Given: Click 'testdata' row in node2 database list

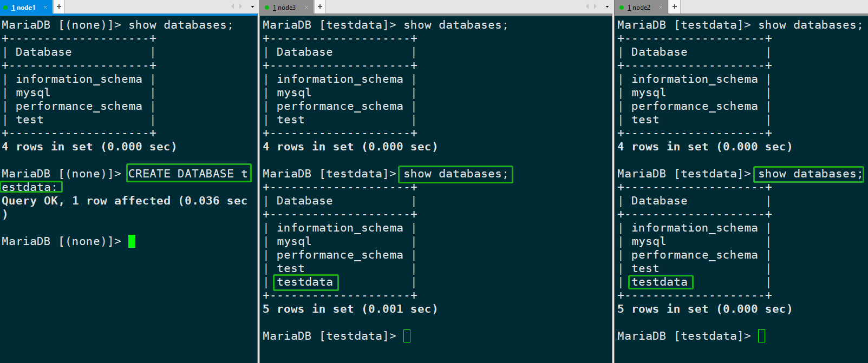Looking at the screenshot, I should [x=660, y=282].
